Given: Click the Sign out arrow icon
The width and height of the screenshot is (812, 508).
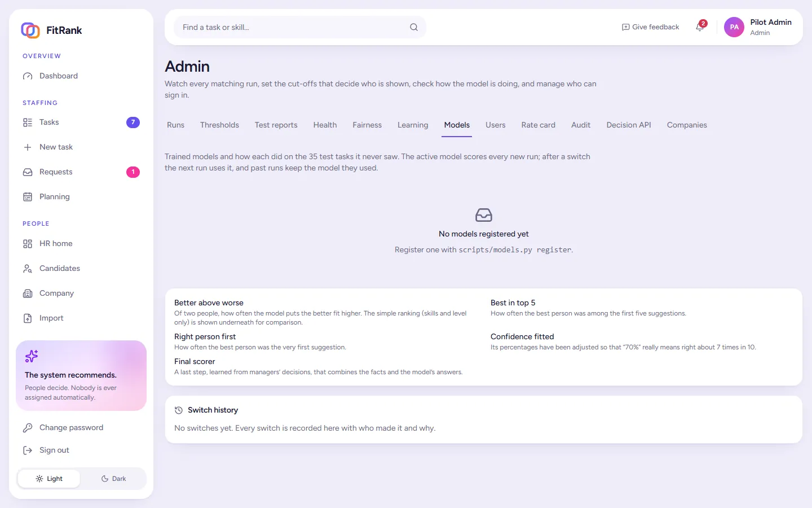Looking at the screenshot, I should pos(28,450).
